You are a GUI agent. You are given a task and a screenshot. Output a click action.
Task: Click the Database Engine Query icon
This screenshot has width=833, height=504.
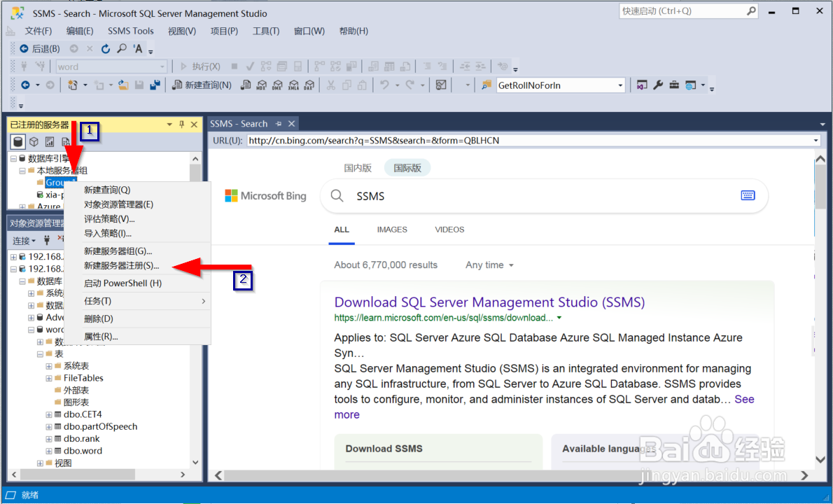(246, 85)
